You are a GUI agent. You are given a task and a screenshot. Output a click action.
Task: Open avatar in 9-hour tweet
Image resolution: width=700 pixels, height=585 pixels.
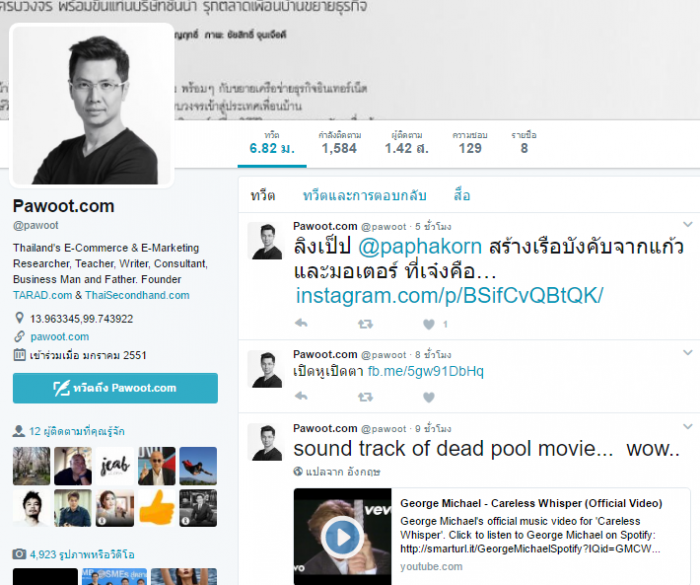[x=265, y=442]
